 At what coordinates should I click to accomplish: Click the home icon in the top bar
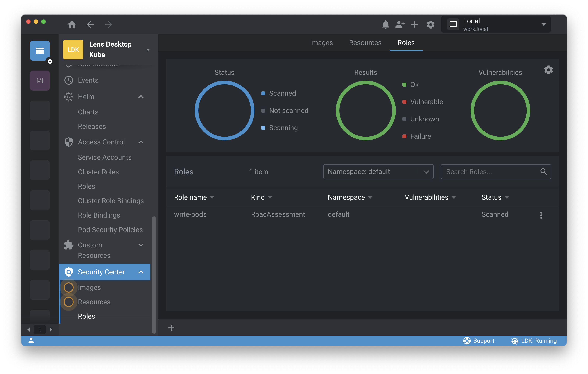pyautogui.click(x=72, y=24)
